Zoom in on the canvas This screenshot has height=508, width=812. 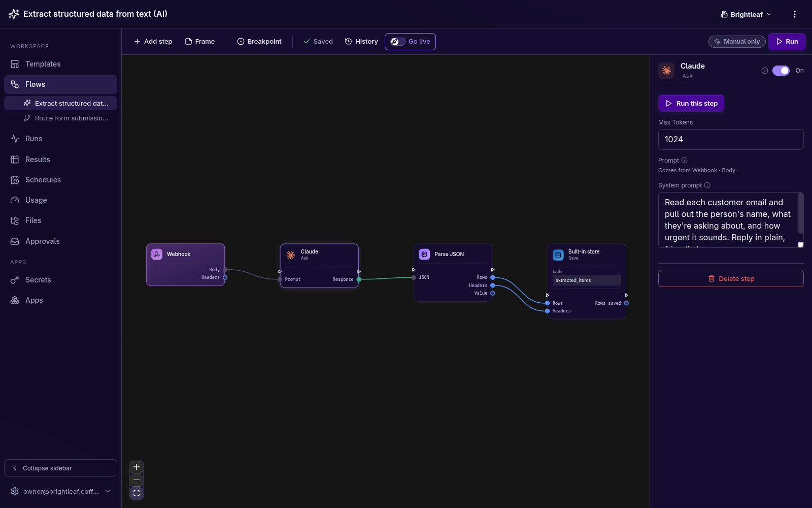[x=137, y=467]
